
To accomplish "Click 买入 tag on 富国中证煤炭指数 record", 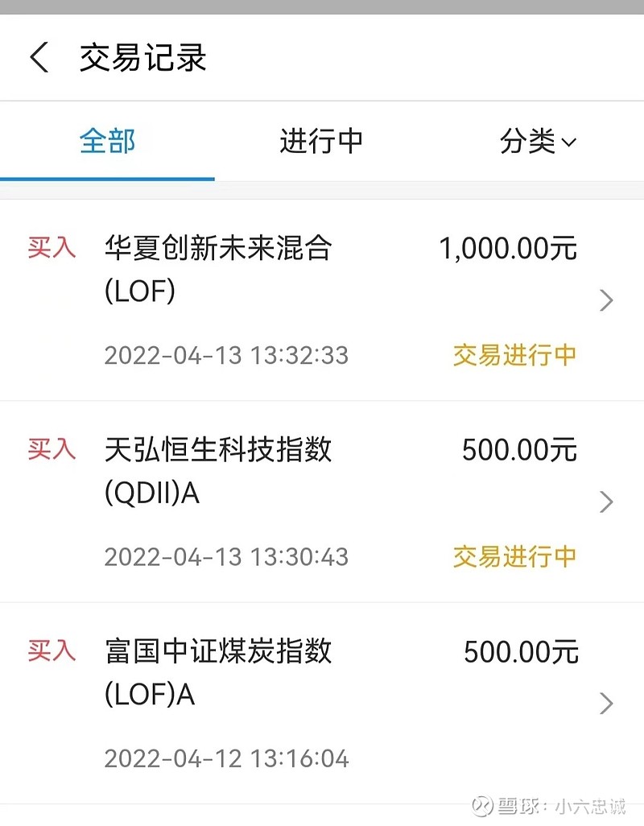I will (x=52, y=650).
